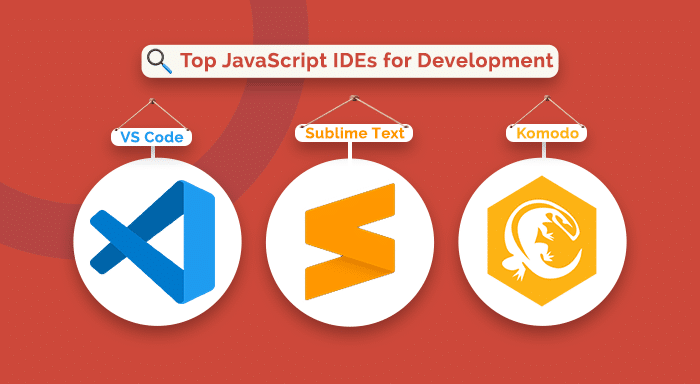Viewport: 700px width, 384px height.
Task: Click the Sublime Text logo icon
Action: coord(350,242)
